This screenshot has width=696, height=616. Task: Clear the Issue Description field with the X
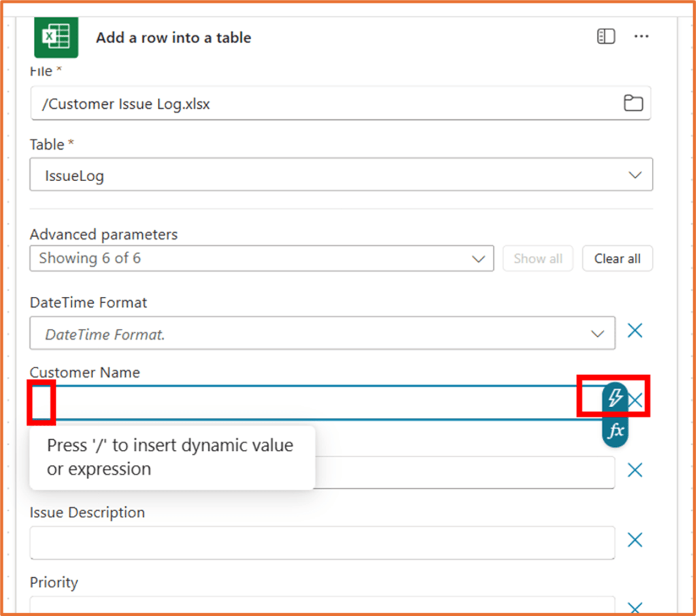pyautogui.click(x=634, y=539)
